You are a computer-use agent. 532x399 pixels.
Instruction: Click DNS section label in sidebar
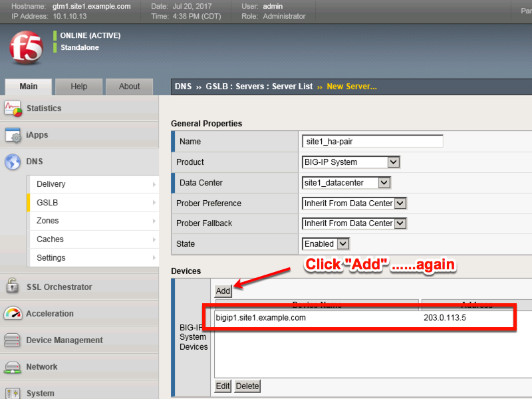pos(35,162)
